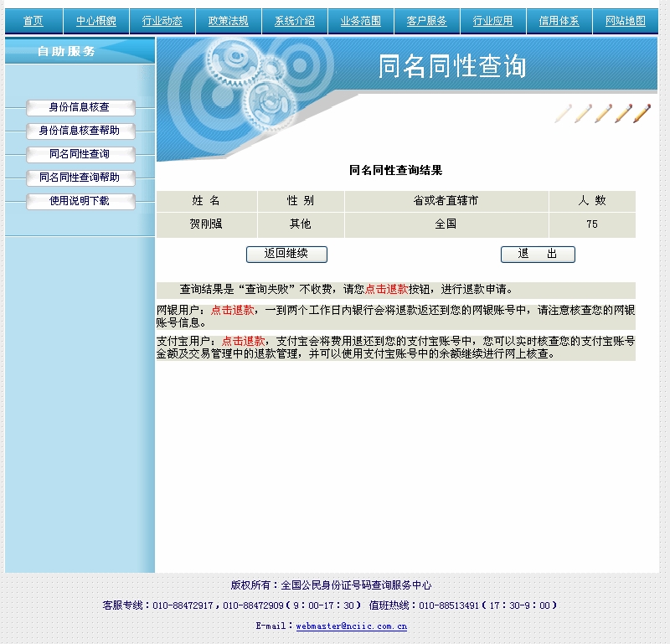
Task: Click 点击退款 link for 网银用户
Action: tap(233, 310)
